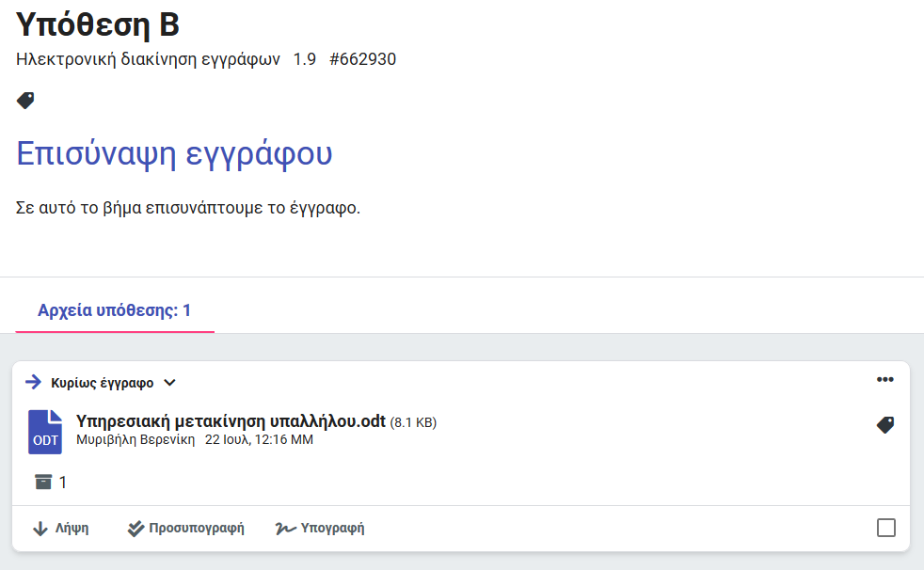
Task: Open the Κυρίως έγγραφο document type selector
Action: (102, 383)
